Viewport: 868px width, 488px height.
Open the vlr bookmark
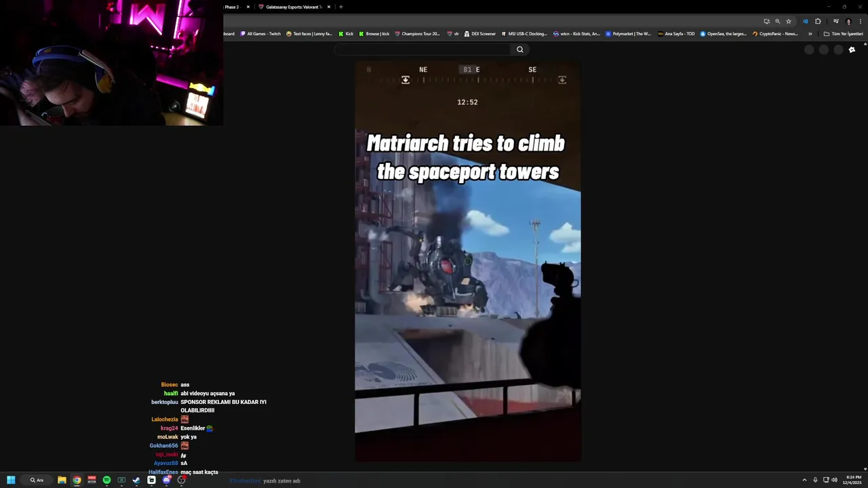pyautogui.click(x=452, y=34)
